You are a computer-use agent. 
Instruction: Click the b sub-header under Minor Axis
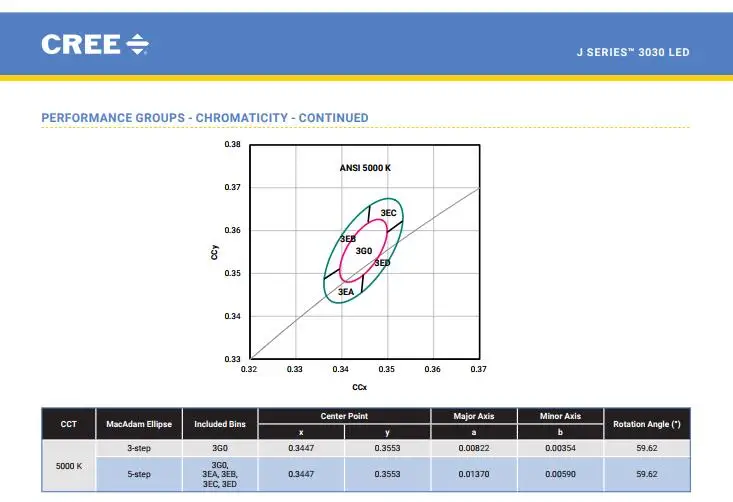coord(560,432)
